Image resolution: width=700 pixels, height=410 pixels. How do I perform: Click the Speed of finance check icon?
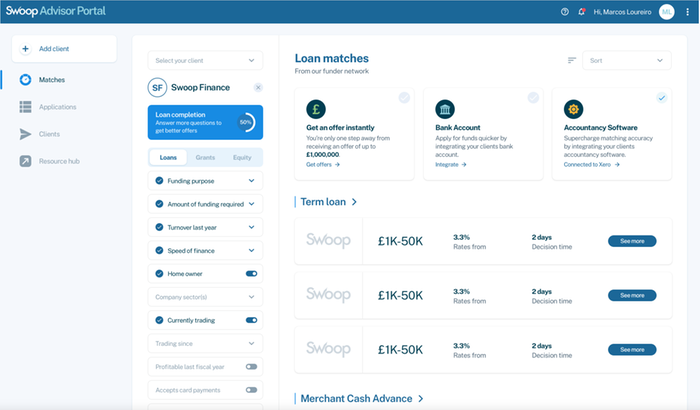[159, 250]
